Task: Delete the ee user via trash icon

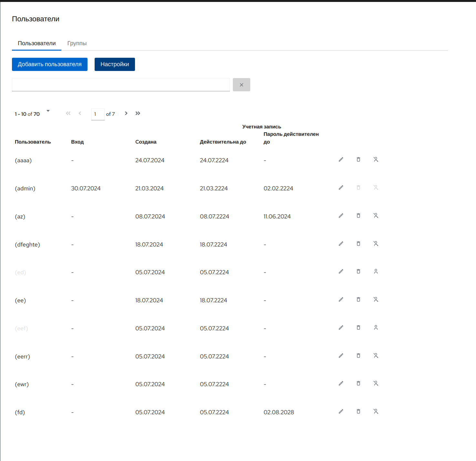Action: tap(358, 299)
